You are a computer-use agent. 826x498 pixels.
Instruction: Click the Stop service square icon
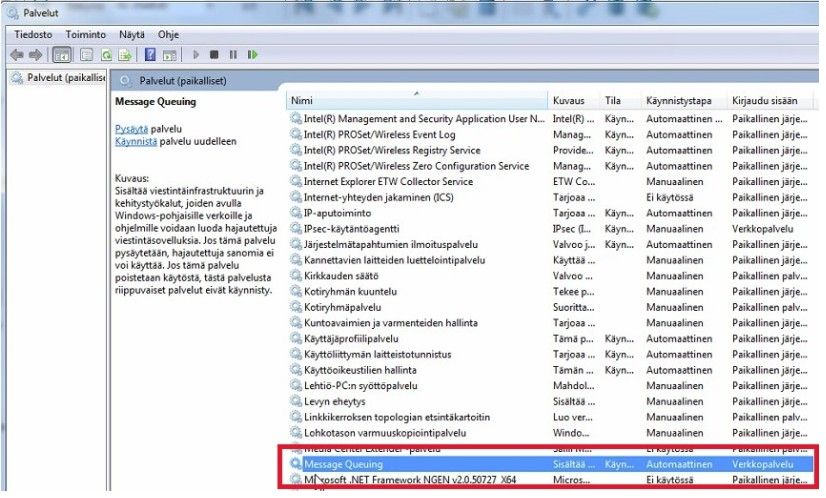click(x=214, y=54)
